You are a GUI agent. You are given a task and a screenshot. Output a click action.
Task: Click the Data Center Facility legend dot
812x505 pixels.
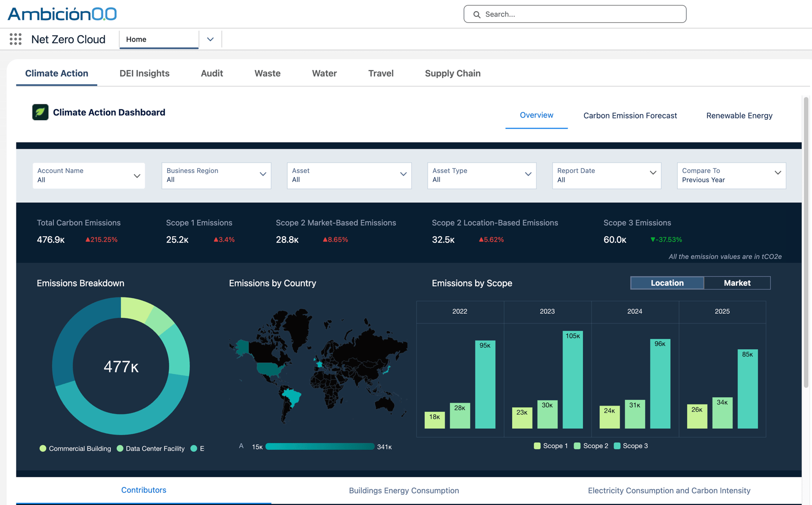point(120,448)
